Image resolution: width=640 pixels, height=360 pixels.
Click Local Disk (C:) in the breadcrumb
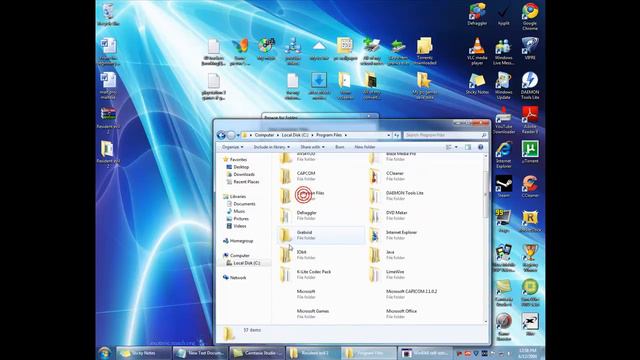[295, 135]
